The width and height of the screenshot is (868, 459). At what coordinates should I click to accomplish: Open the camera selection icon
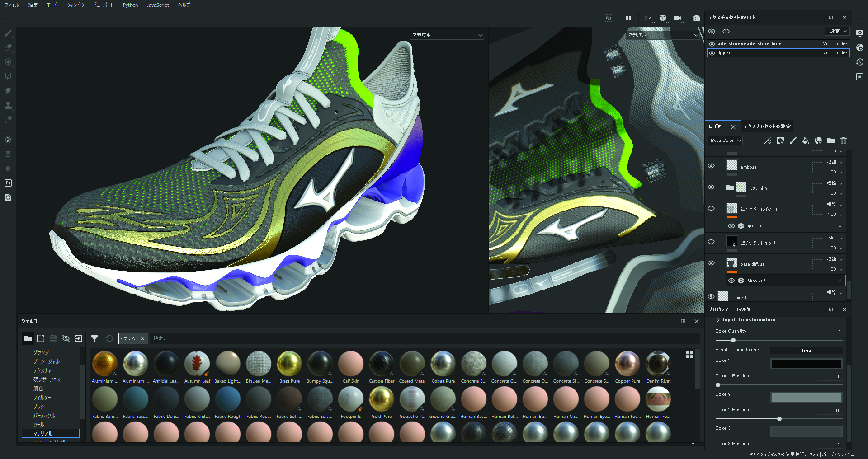678,18
